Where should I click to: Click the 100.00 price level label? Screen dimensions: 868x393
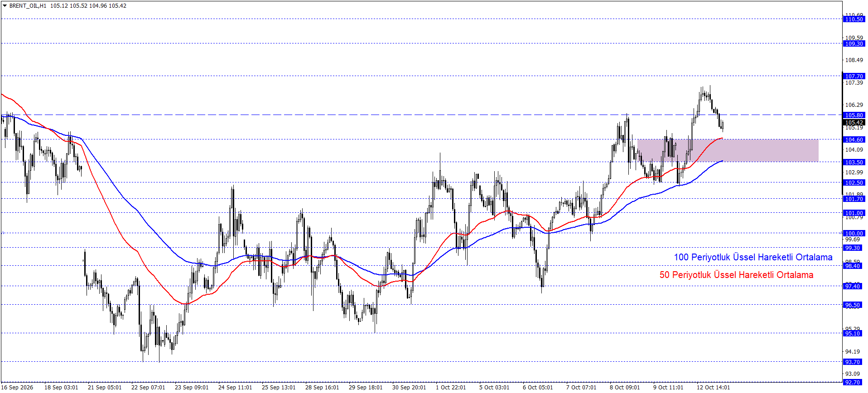coord(854,233)
